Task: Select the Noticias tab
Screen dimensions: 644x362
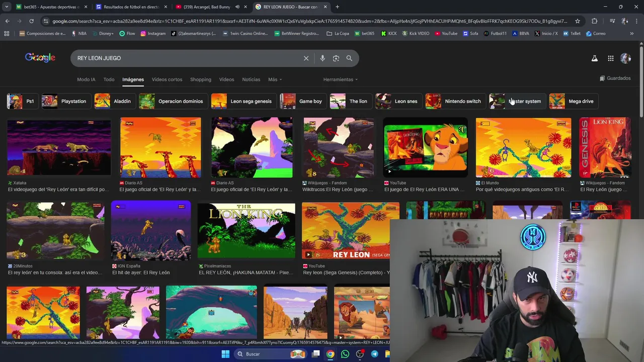Action: (x=251, y=79)
